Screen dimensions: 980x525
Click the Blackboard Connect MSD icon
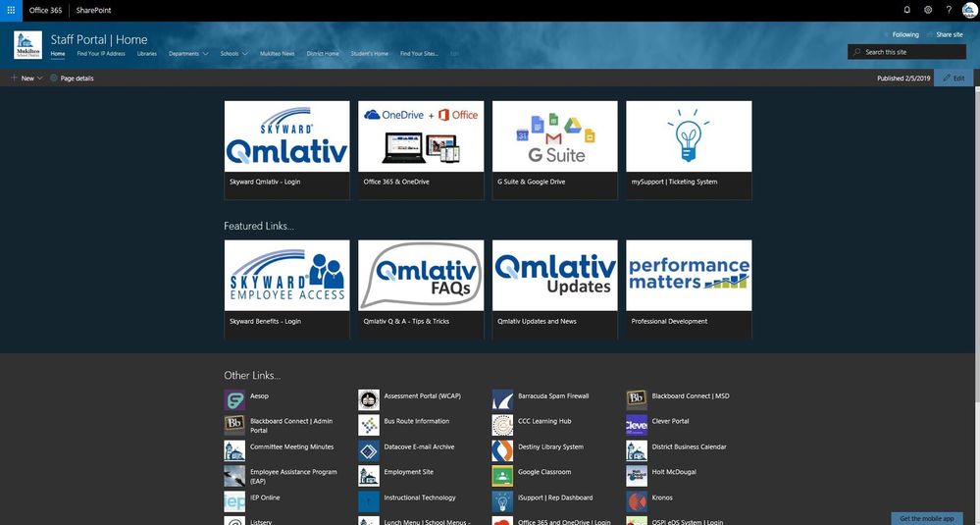coord(637,400)
